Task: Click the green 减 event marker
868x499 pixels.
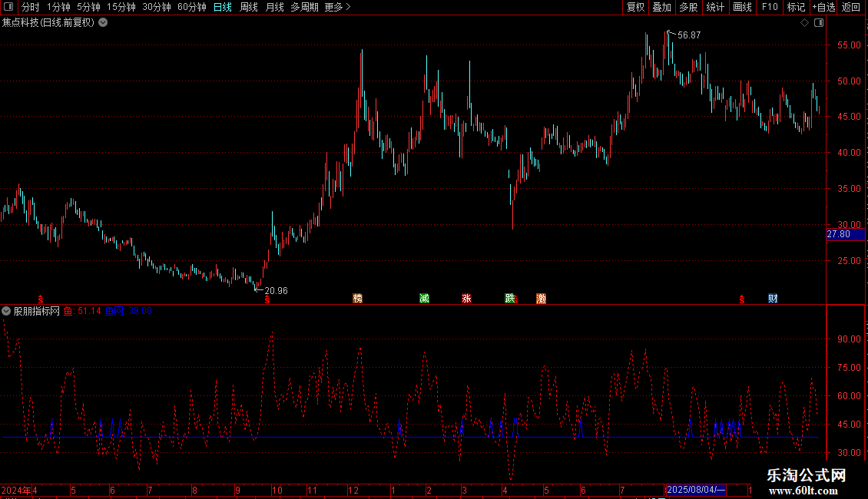Action: tap(424, 299)
